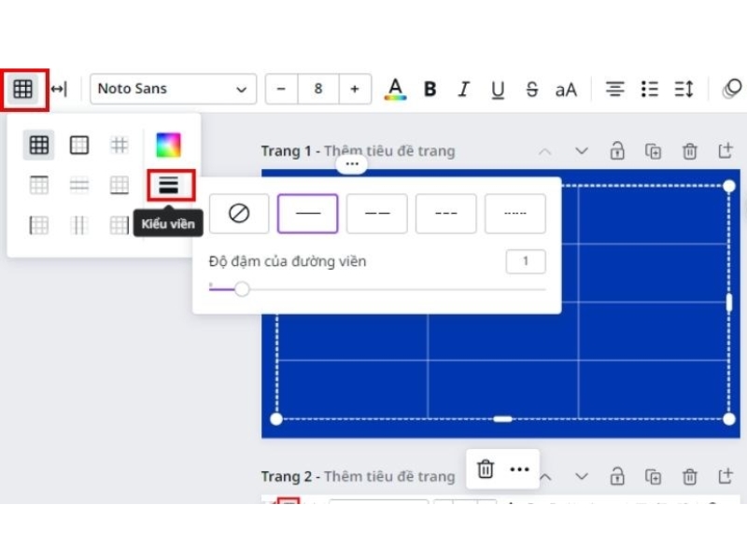This screenshot has height=560, width=747.
Task: Click the border weight value field
Action: 526,261
